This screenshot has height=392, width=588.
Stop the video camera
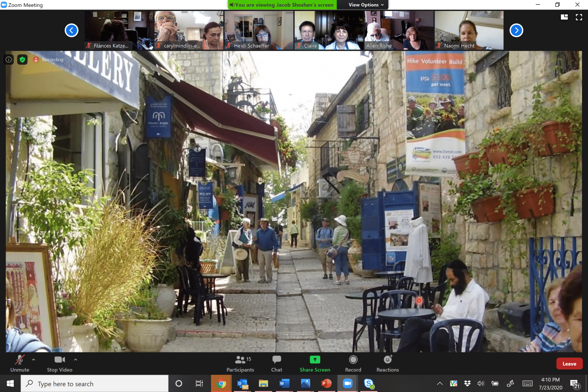[x=60, y=364]
